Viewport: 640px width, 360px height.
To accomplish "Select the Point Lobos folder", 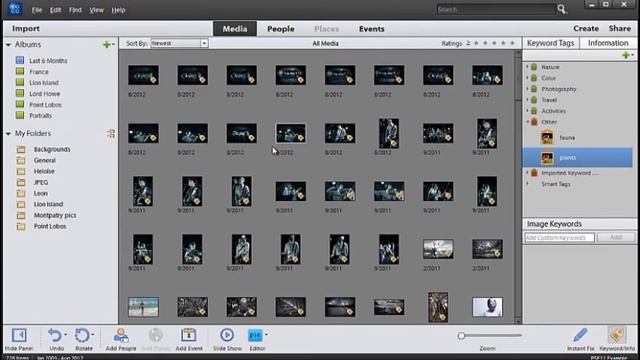I will (50, 226).
